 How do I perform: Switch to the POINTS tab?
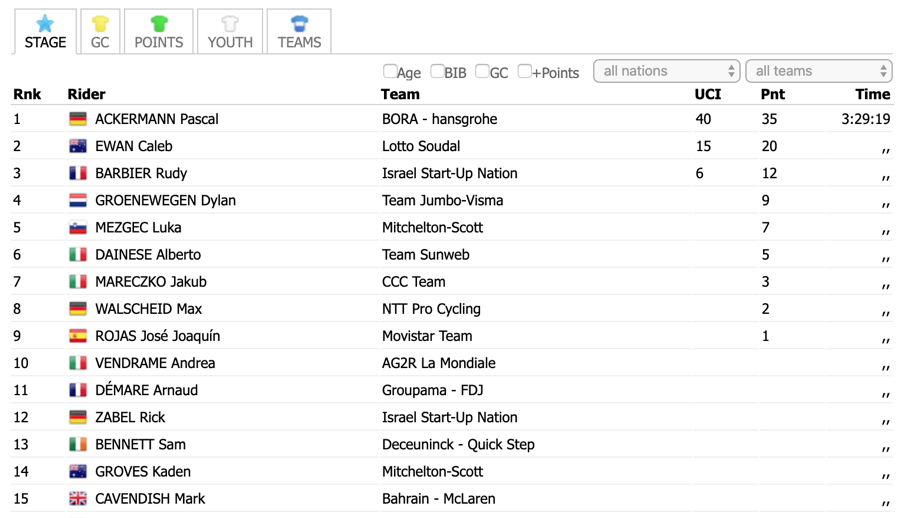[159, 32]
